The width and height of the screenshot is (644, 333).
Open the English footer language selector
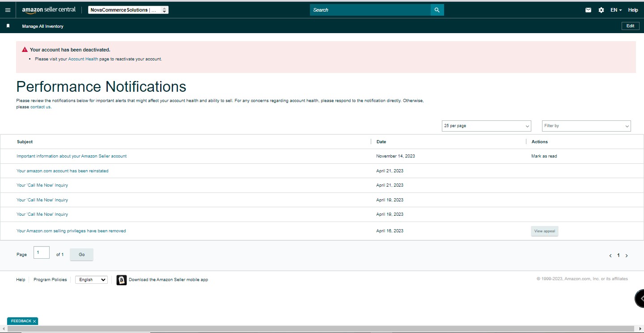pyautogui.click(x=91, y=280)
